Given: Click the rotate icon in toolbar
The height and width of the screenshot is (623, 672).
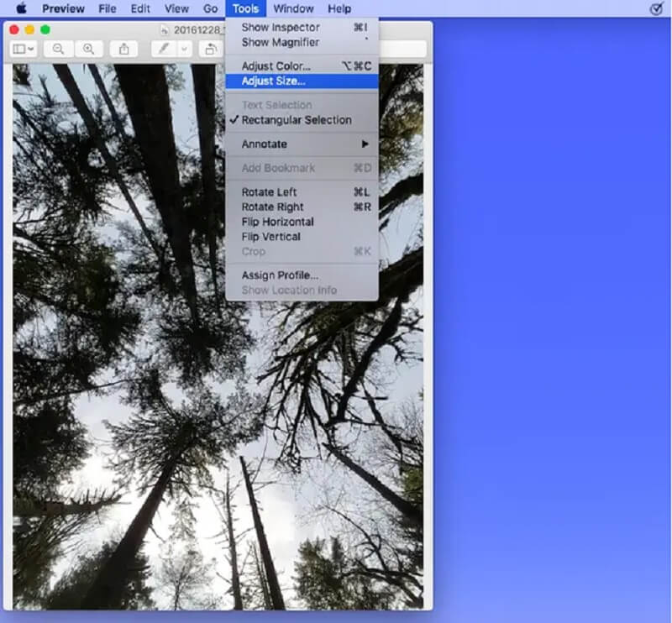Looking at the screenshot, I should tap(210, 50).
